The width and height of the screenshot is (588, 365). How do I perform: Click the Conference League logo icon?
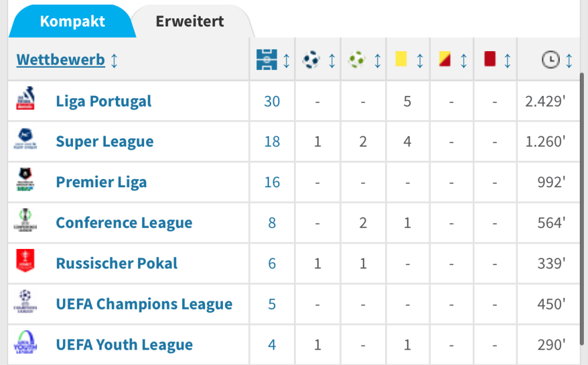26,222
